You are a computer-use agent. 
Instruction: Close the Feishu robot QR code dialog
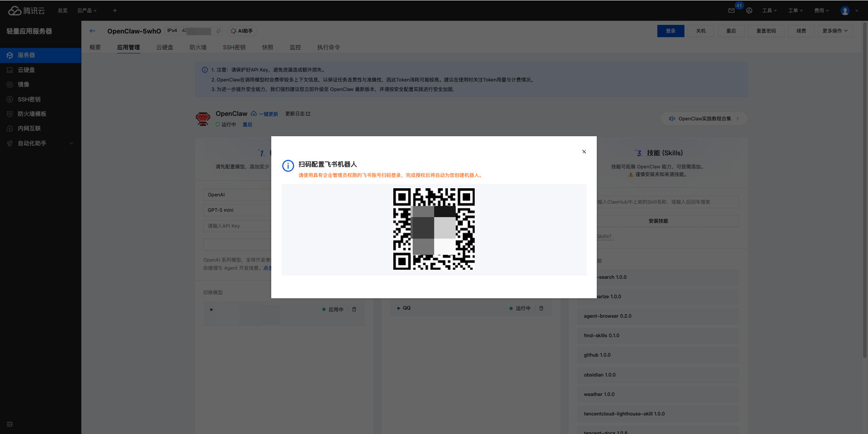584,152
